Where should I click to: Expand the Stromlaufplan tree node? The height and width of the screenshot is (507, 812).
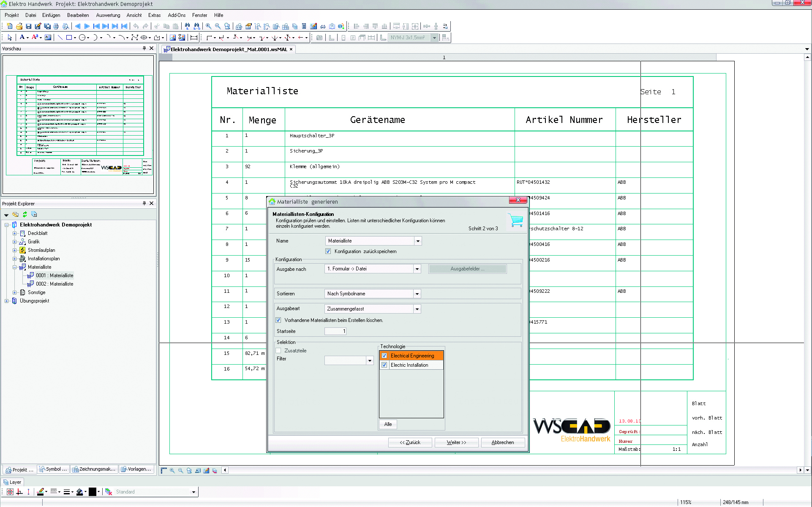point(14,250)
